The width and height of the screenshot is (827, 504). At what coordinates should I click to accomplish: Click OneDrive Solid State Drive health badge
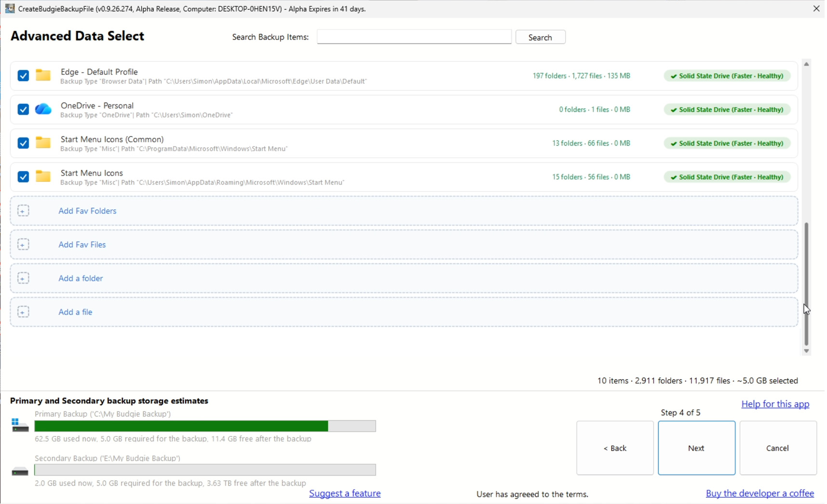click(x=727, y=109)
